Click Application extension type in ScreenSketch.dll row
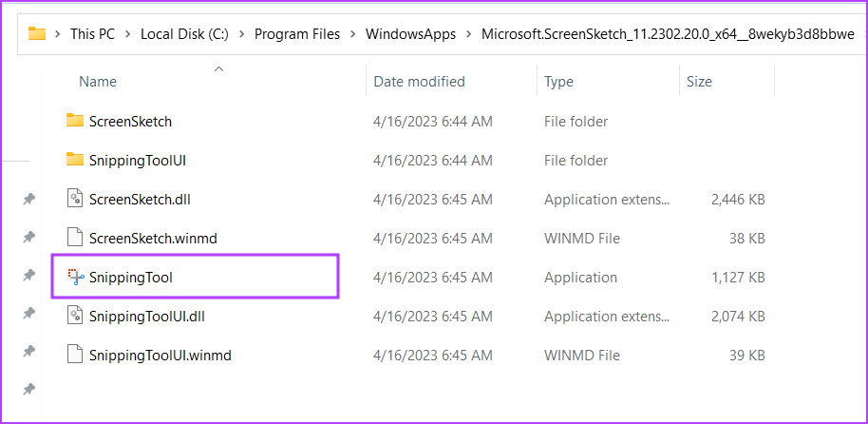Image resolution: width=868 pixels, height=424 pixels. click(607, 200)
